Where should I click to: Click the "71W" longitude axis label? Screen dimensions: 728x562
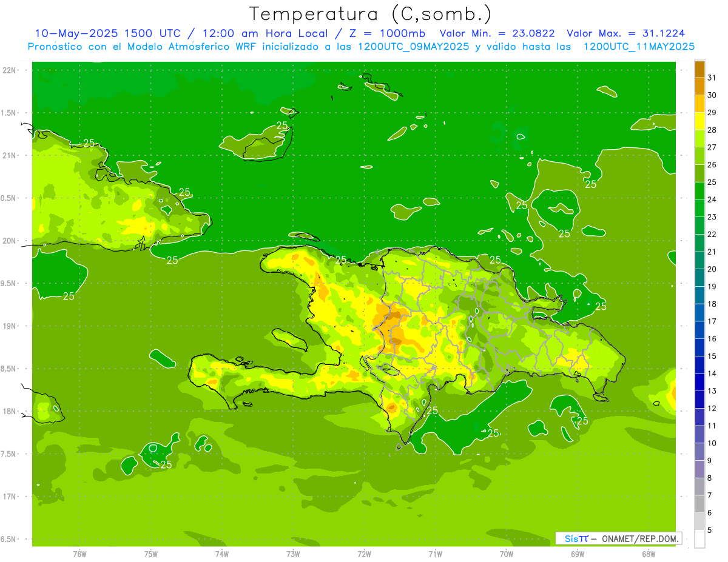435,554
